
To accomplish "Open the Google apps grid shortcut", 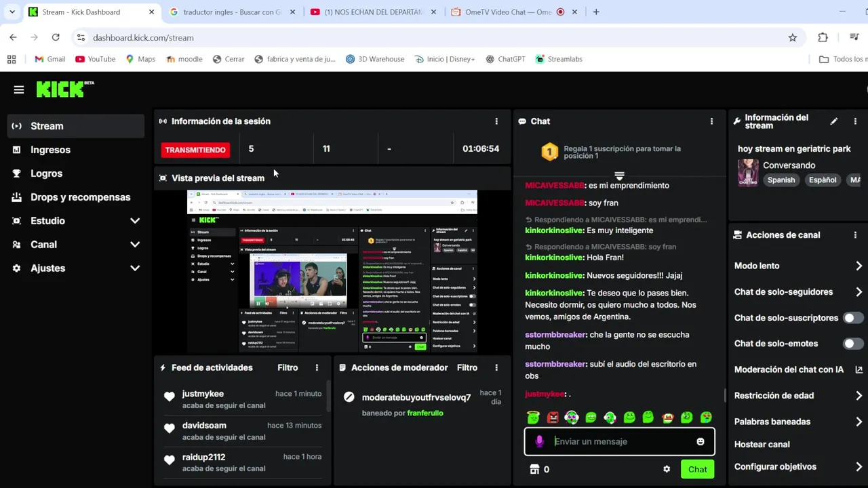I will (12, 59).
